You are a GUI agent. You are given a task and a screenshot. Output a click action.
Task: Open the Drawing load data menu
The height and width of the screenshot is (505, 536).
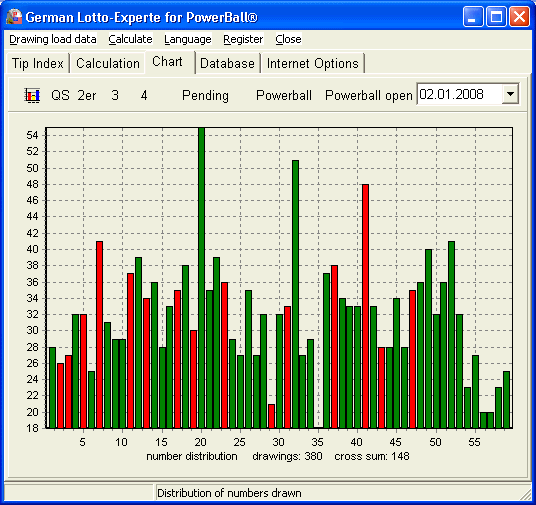tap(53, 39)
